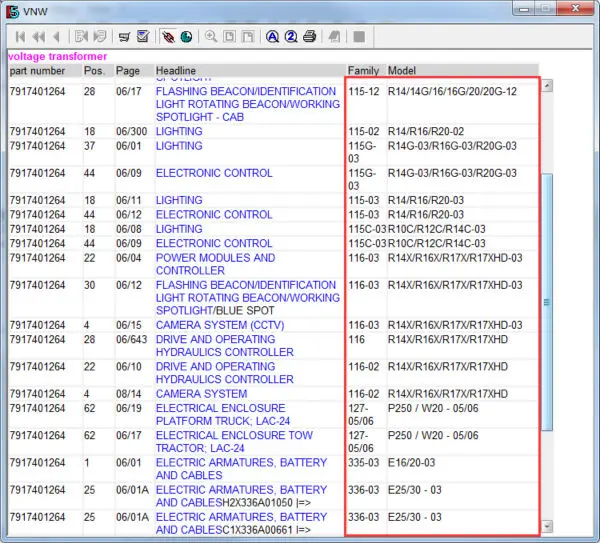Select model cell 'R14/R16/R20-02'

426,131
